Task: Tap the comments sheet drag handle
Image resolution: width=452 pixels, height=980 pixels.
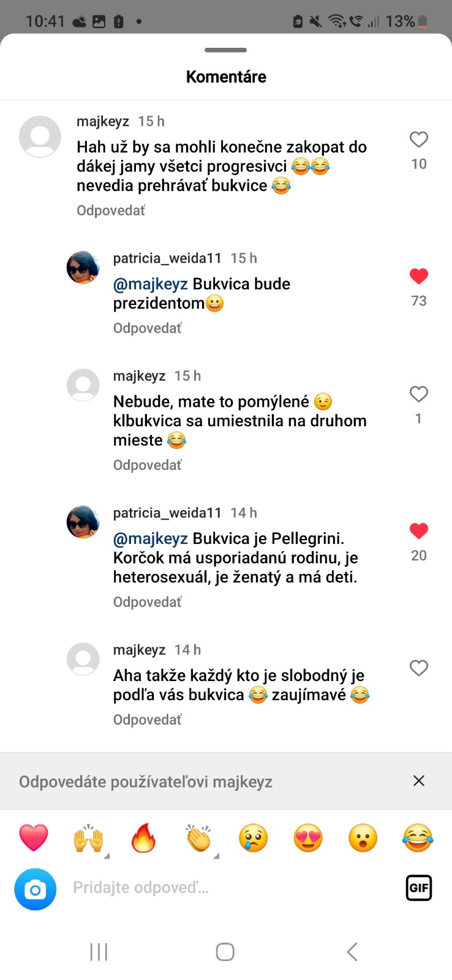Action: click(226, 50)
